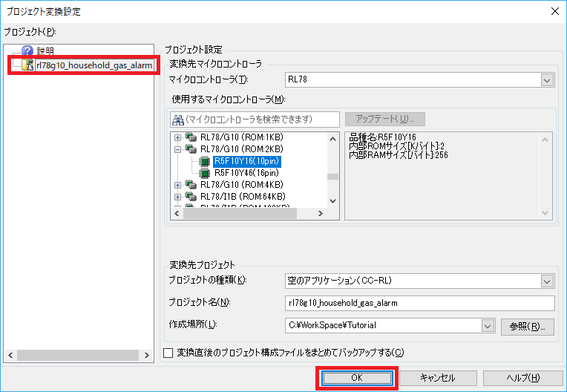Screen dimensions: 567x392
Task: Click the project tree horizontal scrollbar thumb
Action: (78, 355)
